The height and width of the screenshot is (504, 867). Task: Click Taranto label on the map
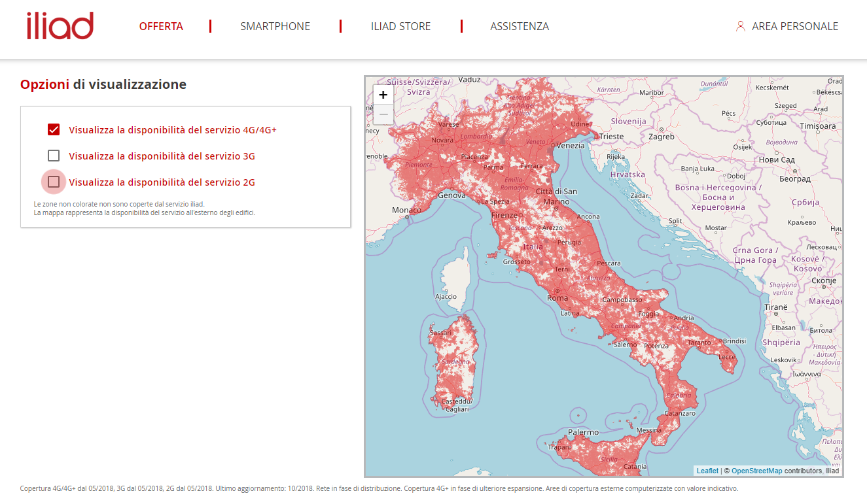tap(699, 343)
